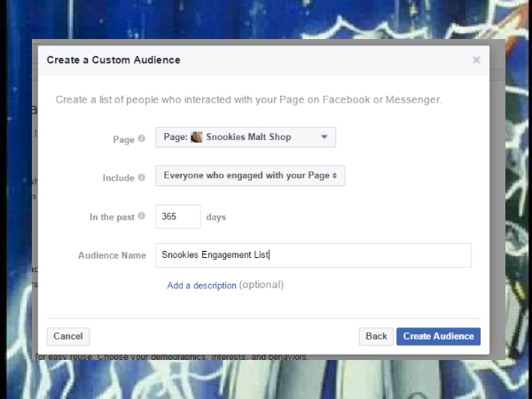The width and height of the screenshot is (532, 399).
Task: Close the Create a Custom Audience dialog
Action: pyautogui.click(x=476, y=60)
